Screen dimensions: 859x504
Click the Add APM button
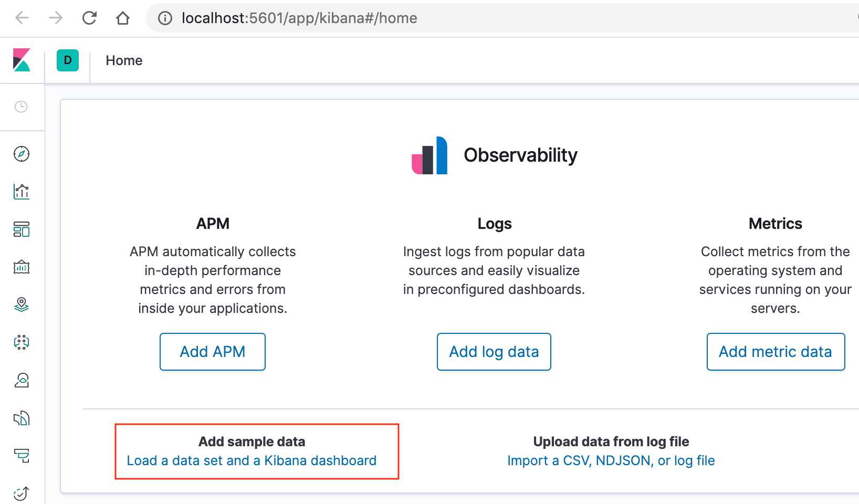point(213,352)
